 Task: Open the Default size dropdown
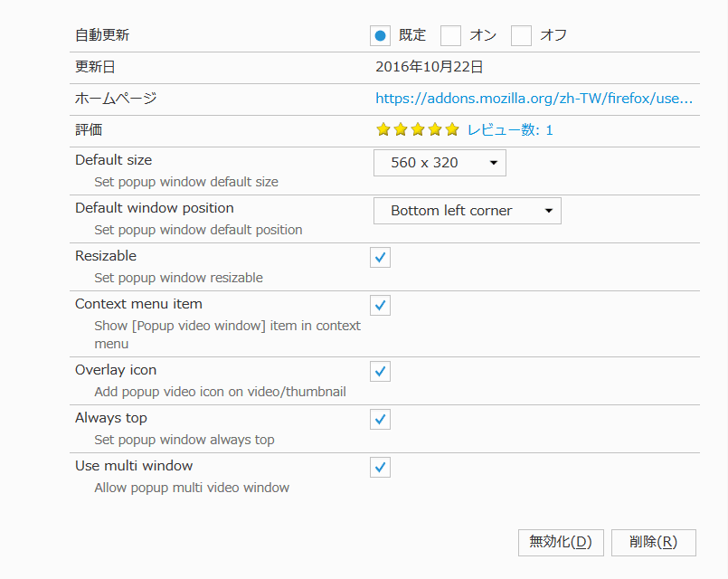click(x=440, y=163)
